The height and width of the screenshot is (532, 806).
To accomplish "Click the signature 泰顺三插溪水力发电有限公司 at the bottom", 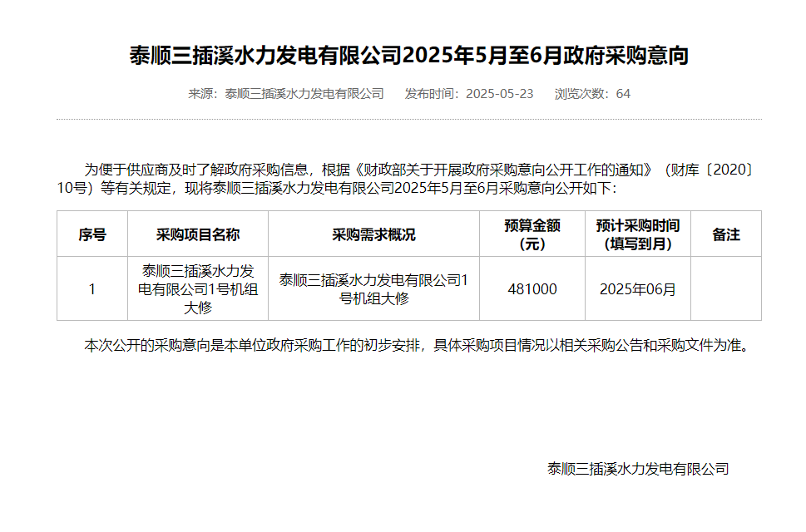I will point(638,469).
